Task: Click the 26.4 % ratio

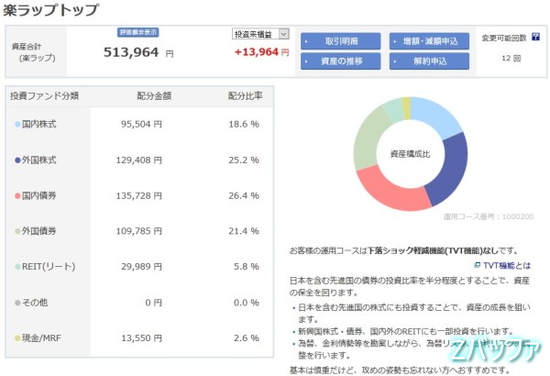Action: 244,196
